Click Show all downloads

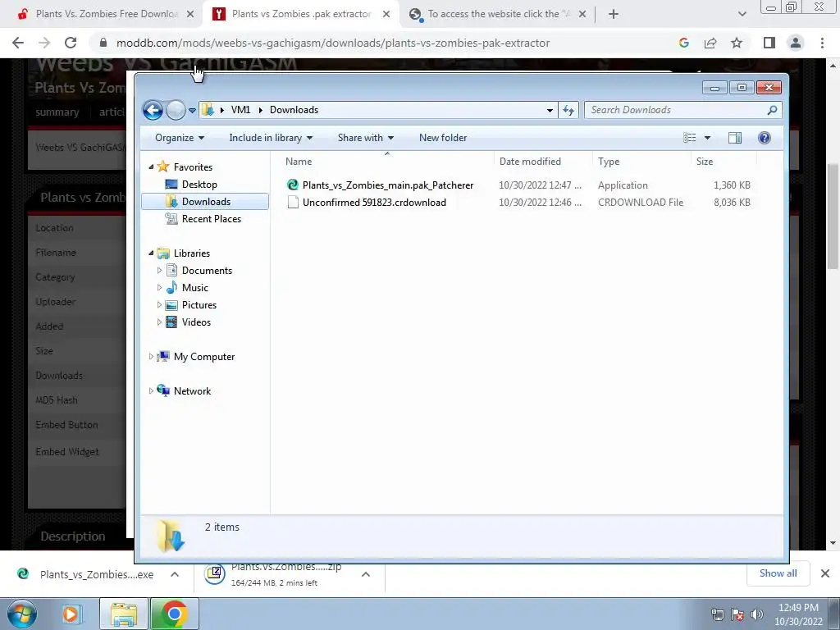click(778, 573)
